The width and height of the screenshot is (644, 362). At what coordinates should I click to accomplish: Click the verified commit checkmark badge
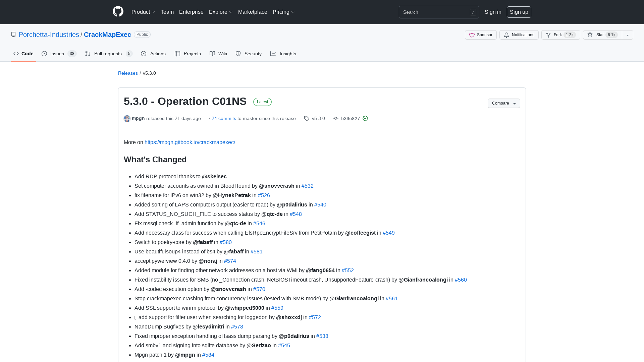tap(366, 118)
